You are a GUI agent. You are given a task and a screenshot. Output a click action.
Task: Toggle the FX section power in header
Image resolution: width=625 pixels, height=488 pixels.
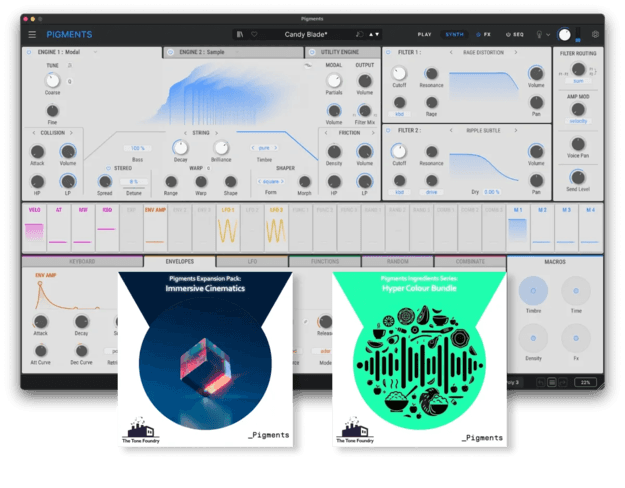[x=478, y=35]
